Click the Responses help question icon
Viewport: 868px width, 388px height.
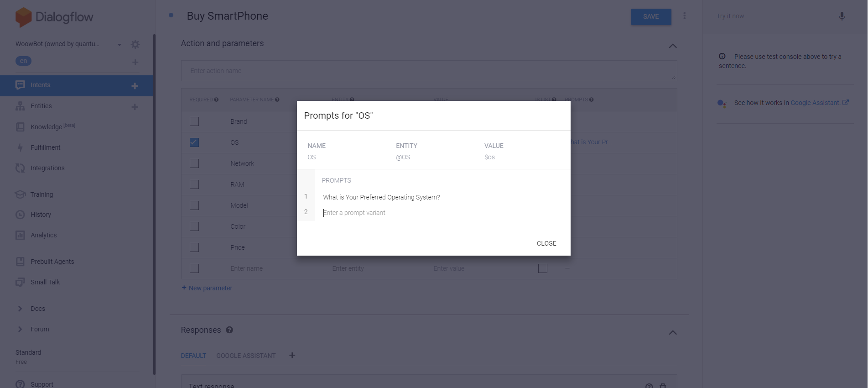[x=229, y=330]
